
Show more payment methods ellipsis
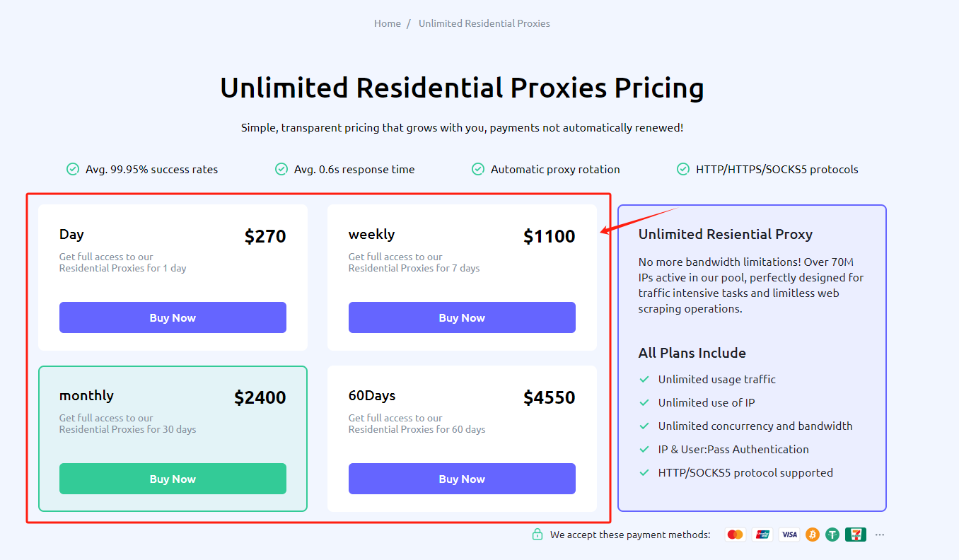[880, 535]
